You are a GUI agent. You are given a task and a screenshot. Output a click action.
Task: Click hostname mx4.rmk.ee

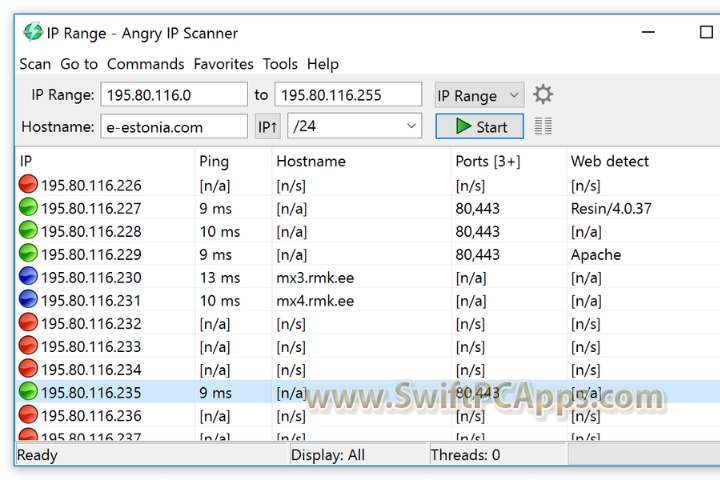tap(315, 300)
